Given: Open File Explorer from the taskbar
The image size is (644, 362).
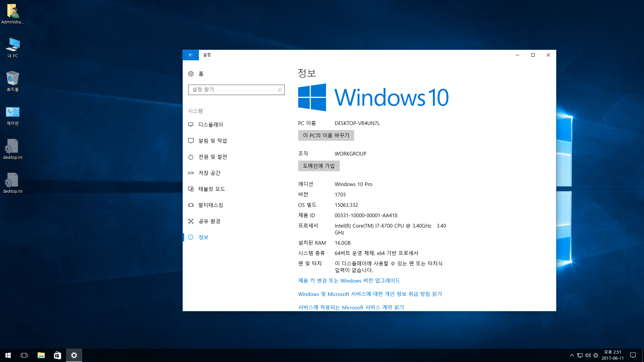Looking at the screenshot, I should click(x=41, y=355).
